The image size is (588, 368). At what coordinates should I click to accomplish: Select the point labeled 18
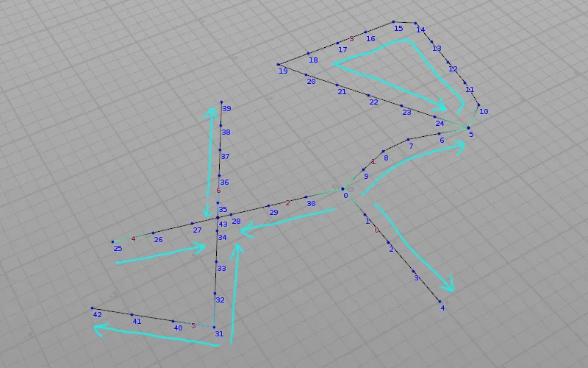click(x=308, y=53)
